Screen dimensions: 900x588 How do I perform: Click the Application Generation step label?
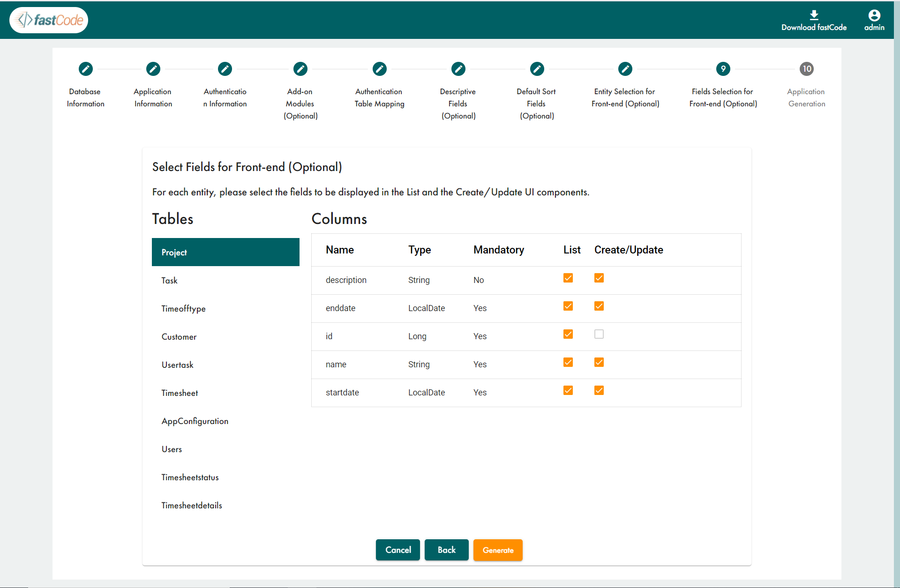click(806, 97)
